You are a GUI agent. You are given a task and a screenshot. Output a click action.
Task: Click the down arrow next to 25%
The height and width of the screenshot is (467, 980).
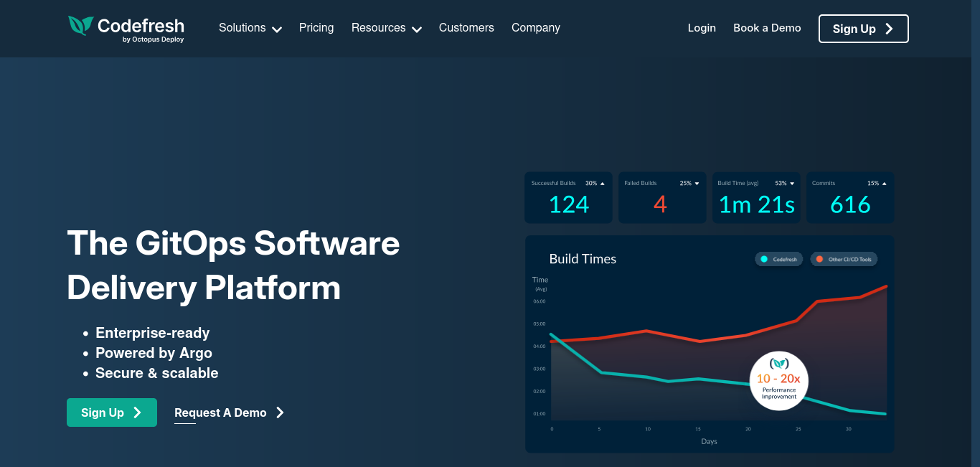(697, 184)
